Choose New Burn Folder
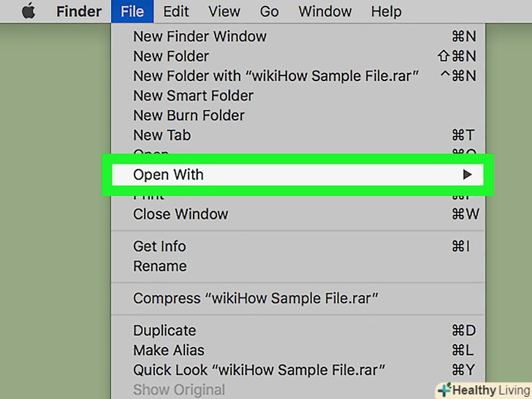This screenshot has width=532, height=399. coord(189,115)
